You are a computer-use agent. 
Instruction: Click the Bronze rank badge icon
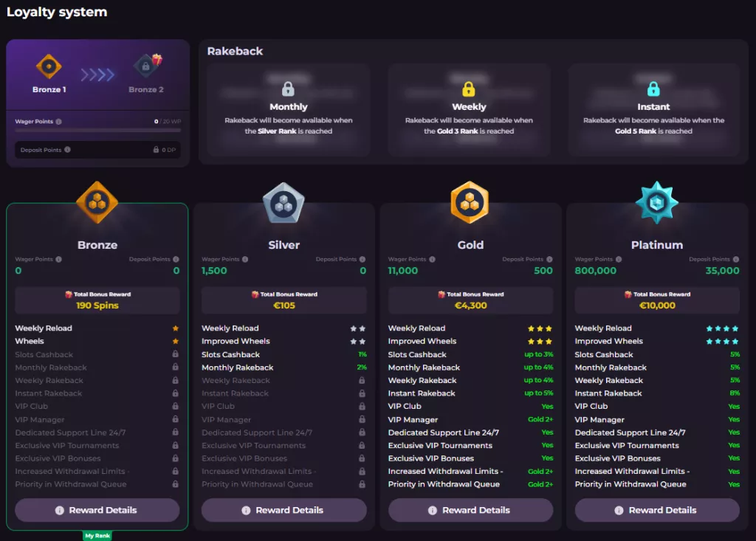pyautogui.click(x=97, y=202)
